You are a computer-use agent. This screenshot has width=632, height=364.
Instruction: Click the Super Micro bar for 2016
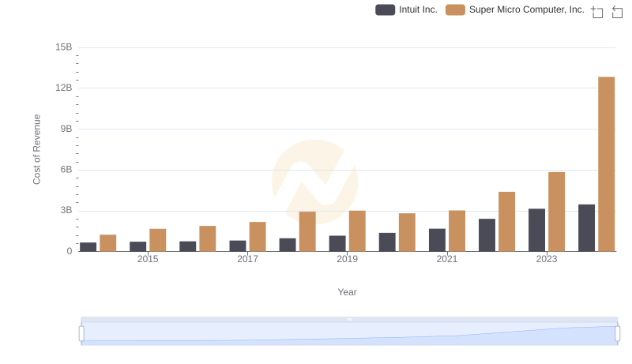pyautogui.click(x=208, y=238)
